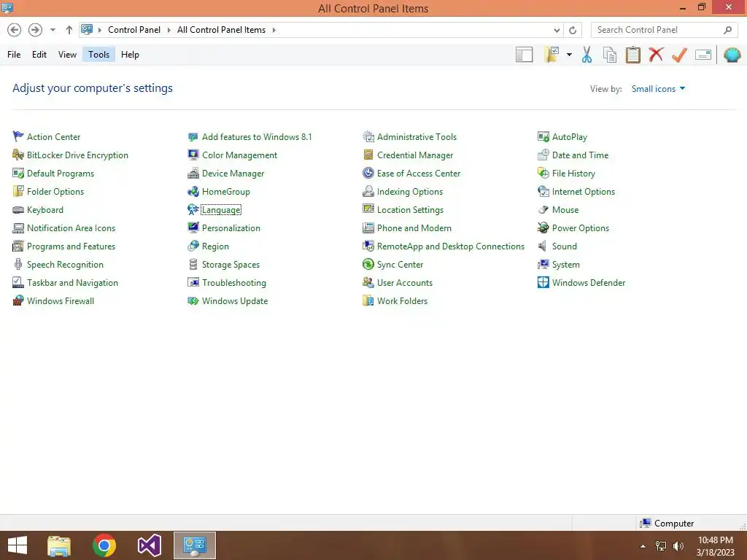
Task: Click the HomeGroup icon
Action: point(193,192)
